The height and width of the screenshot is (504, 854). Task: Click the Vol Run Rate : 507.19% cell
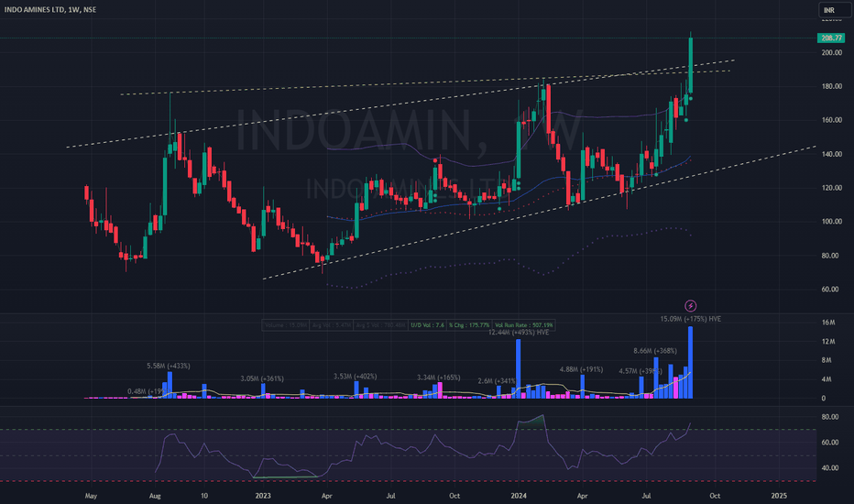pos(523,325)
